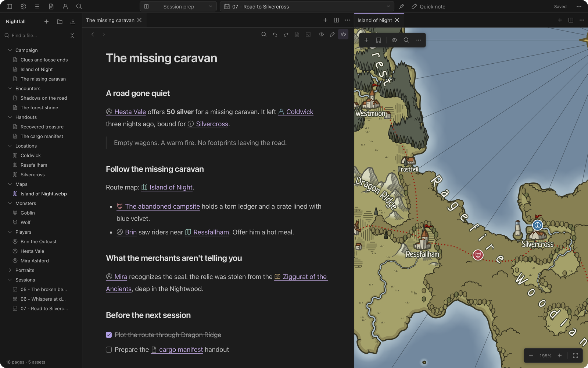The width and height of the screenshot is (588, 368).
Task: Click the blue Silvercross info marker
Action: 537,225
